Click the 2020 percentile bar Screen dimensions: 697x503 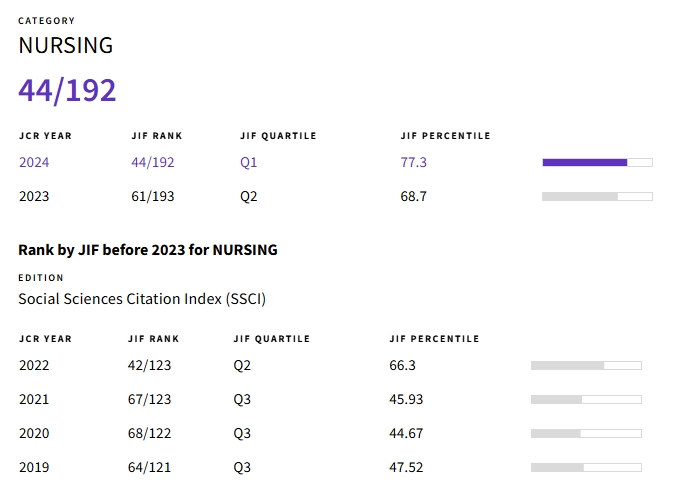tap(586, 433)
